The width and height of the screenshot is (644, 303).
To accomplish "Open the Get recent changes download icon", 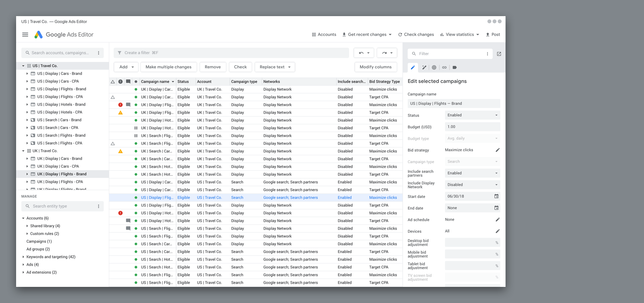I will tap(345, 34).
